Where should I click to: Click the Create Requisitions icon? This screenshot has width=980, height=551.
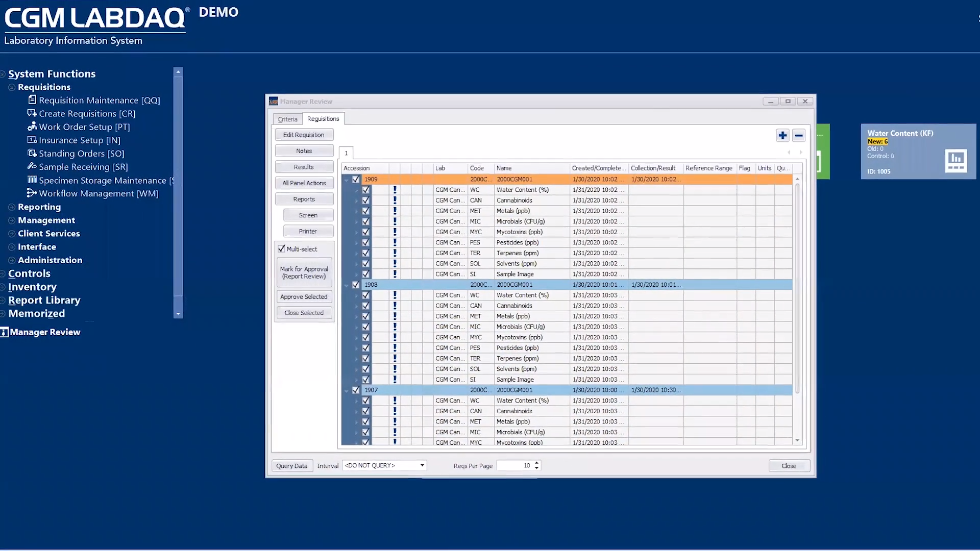[32, 113]
